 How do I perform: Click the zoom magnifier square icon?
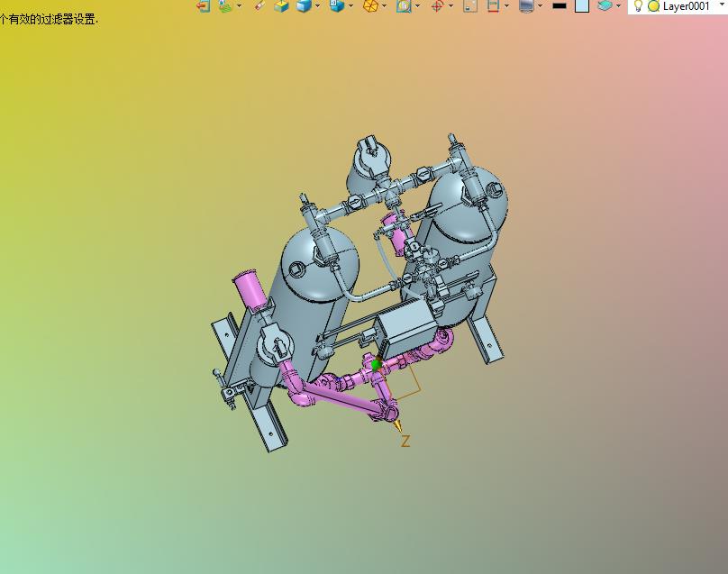404,5
